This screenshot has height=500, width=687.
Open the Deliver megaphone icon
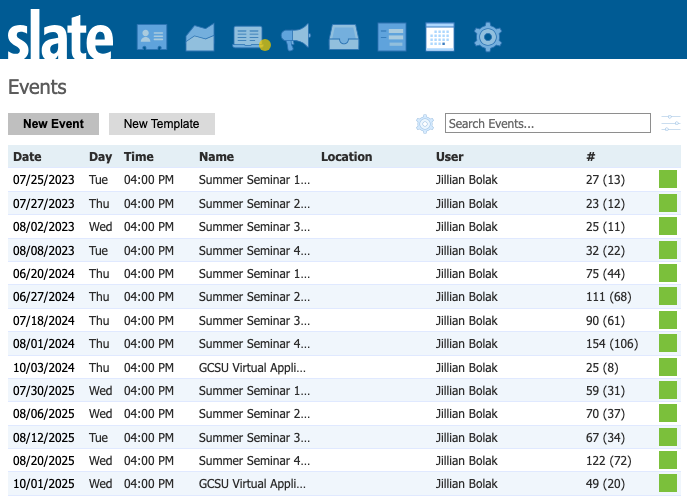click(x=296, y=37)
